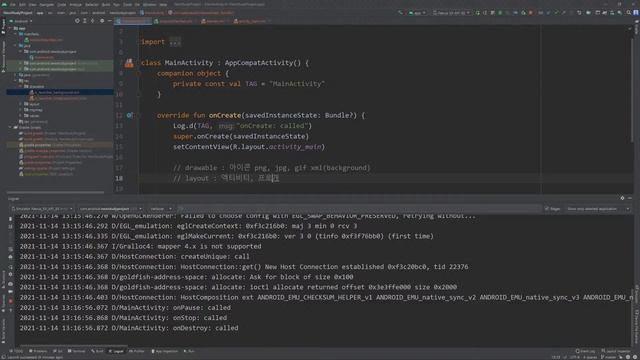Open the app run configuration dropdown
The width and height of the screenshot is (640, 360).
tap(417, 13)
